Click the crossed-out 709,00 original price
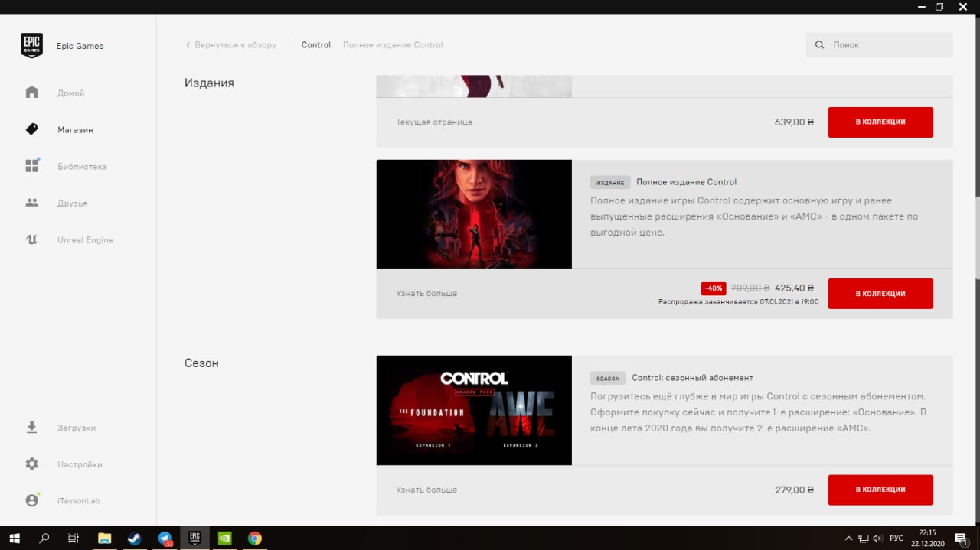The image size is (980, 550). tap(750, 288)
